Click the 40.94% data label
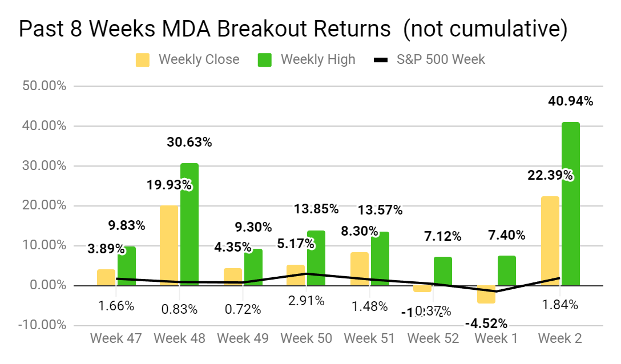Screen dimensions: 621x364 click(570, 102)
